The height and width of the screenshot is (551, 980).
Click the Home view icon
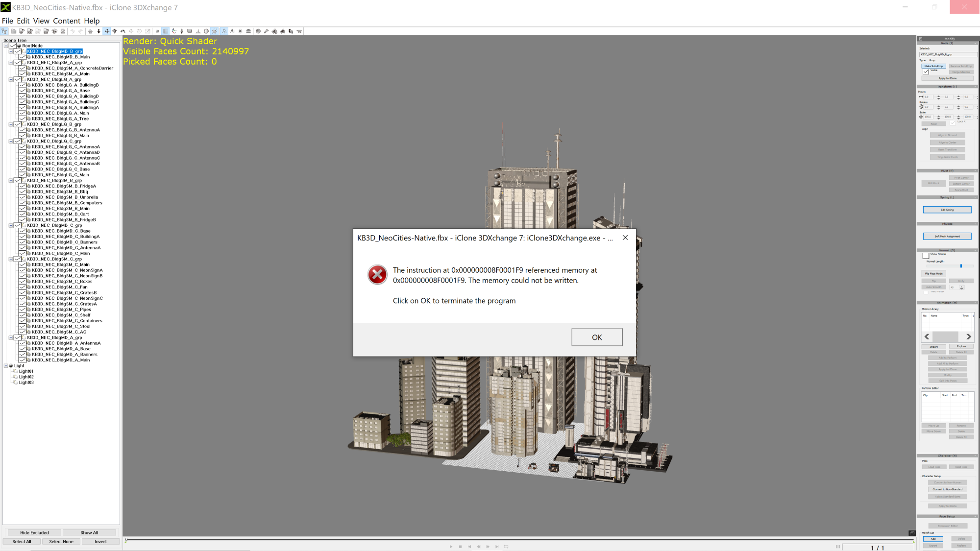(90, 31)
